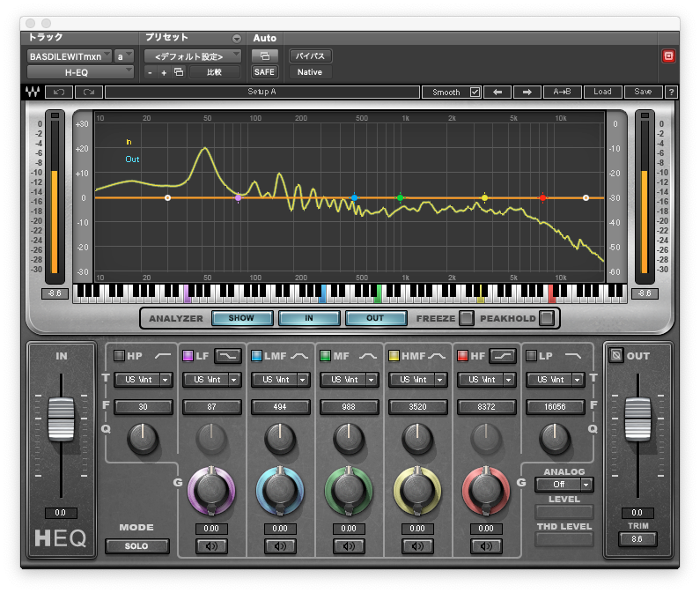This screenshot has width=700, height=593.
Task: Click the バイパス bypass button
Action: [x=310, y=56]
